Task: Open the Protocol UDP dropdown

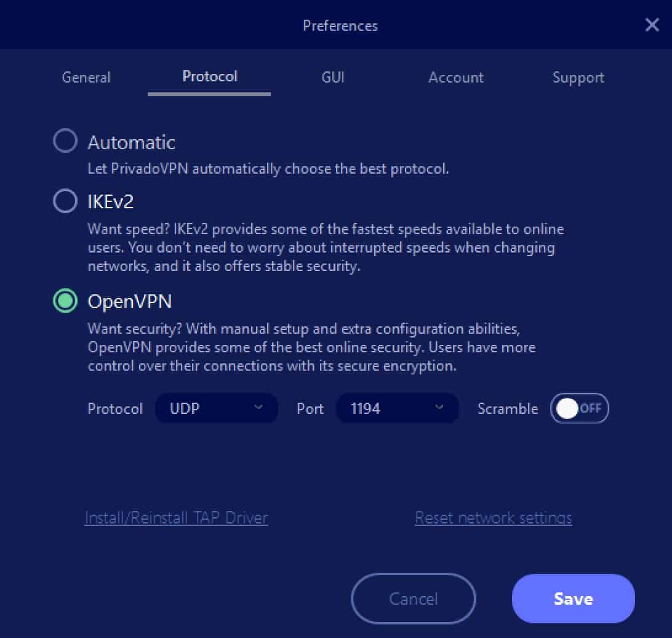Action: [217, 408]
